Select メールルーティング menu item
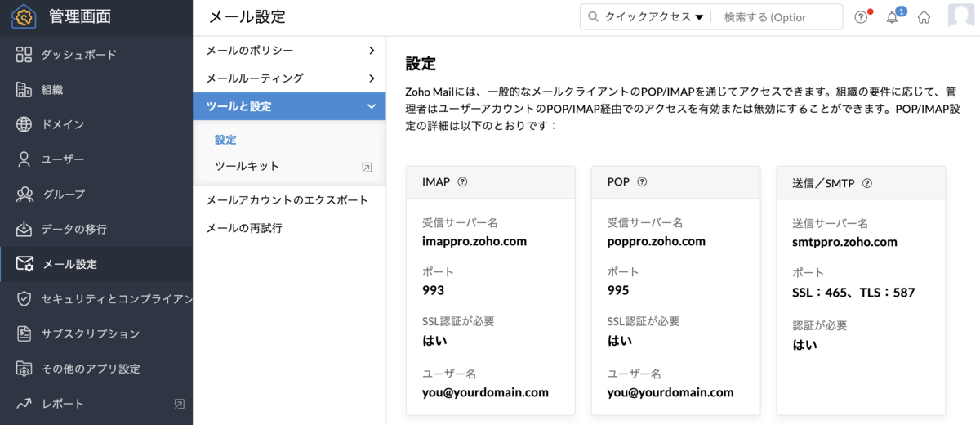980x425 pixels. pos(289,78)
